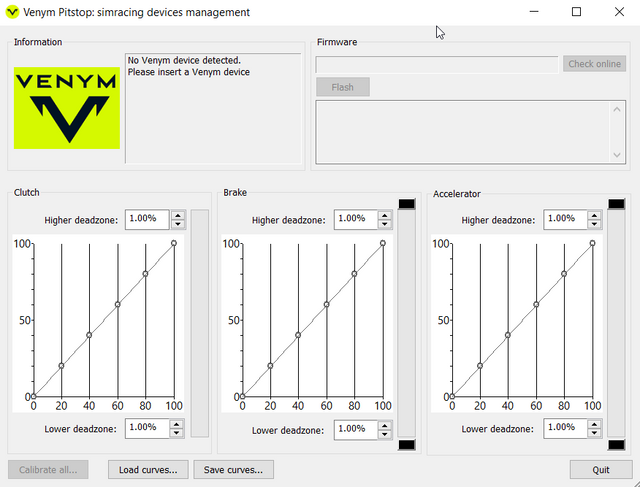Decrease Clutch lower deadzone value
640x487 pixels.
(x=177, y=433)
